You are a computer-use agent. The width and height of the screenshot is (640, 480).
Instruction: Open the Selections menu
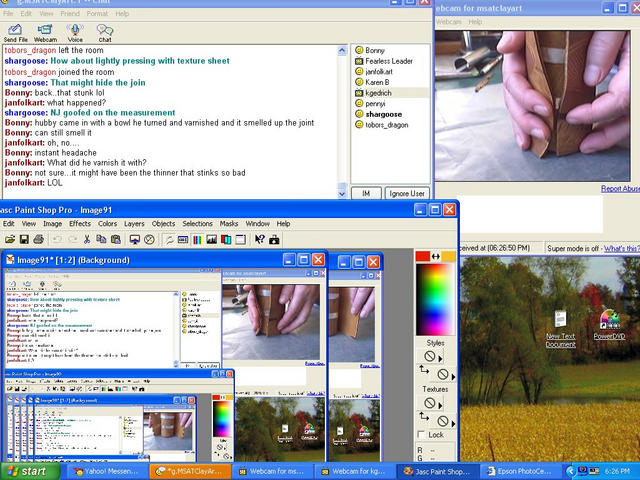(x=198, y=224)
